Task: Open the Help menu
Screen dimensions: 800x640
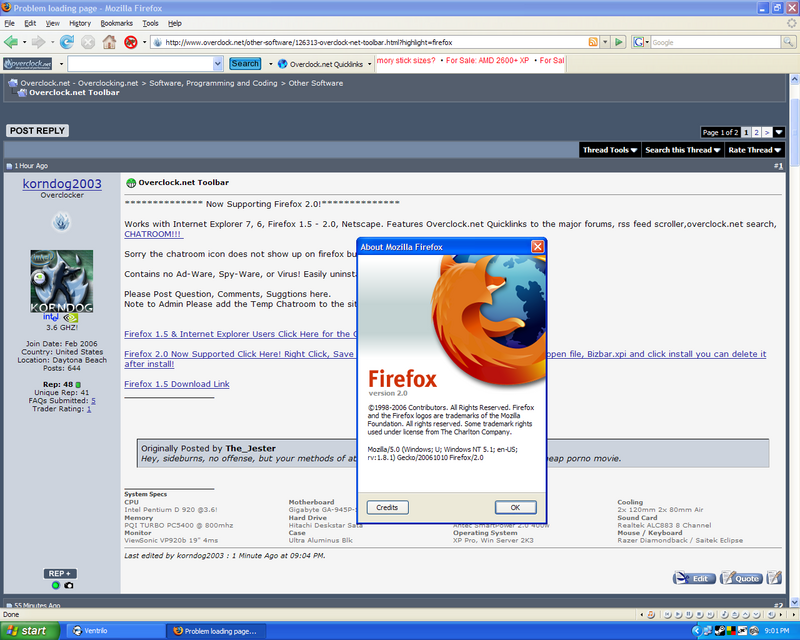Action: 175,23
